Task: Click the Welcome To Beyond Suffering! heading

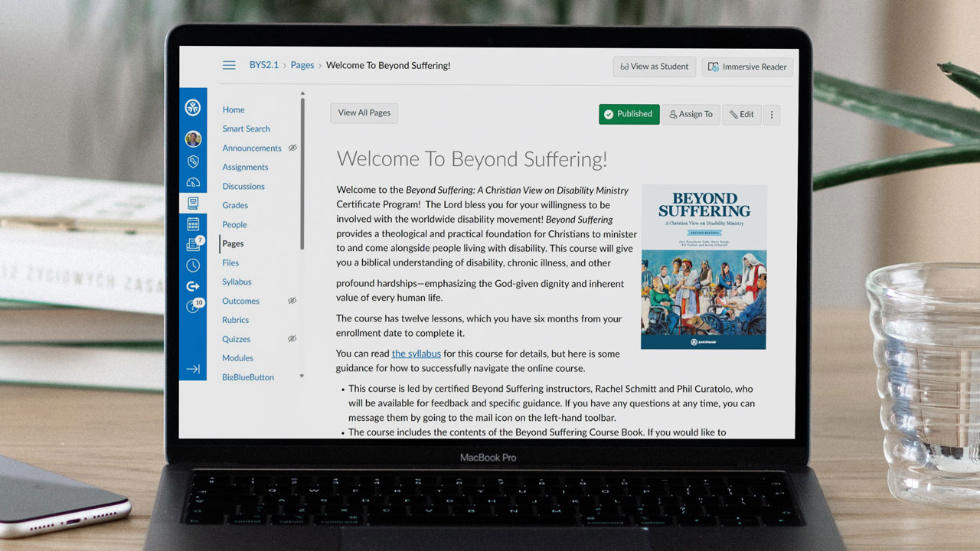Action: 472,159
